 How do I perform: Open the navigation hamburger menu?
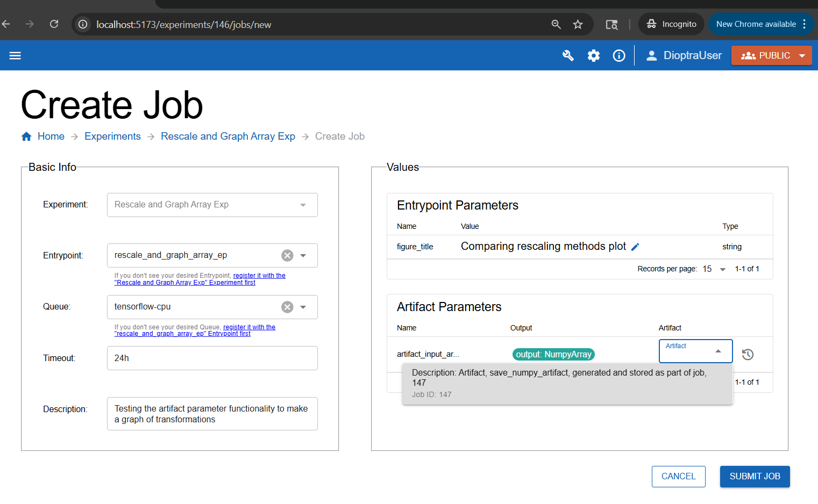[x=15, y=55]
